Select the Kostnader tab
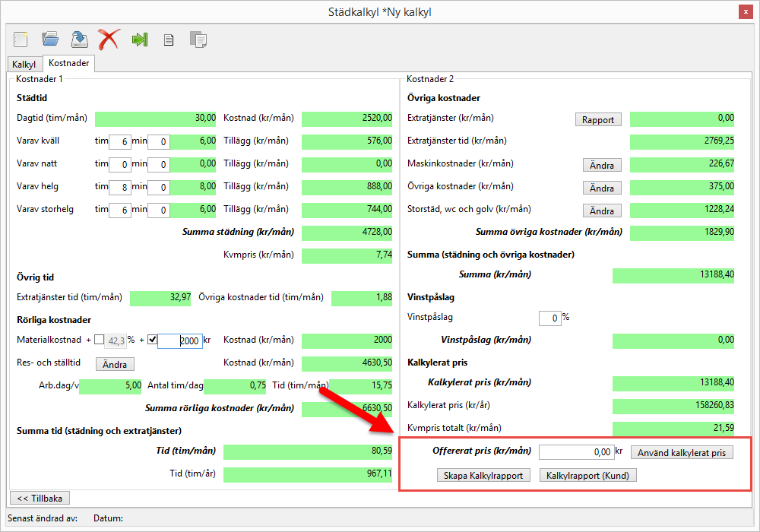The width and height of the screenshot is (760, 532). coord(69,64)
